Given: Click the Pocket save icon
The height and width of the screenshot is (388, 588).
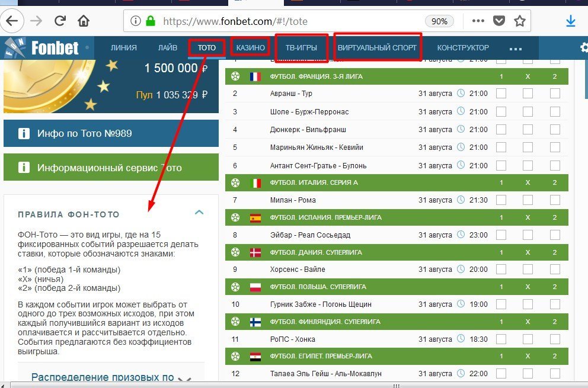Looking at the screenshot, I should tap(499, 21).
